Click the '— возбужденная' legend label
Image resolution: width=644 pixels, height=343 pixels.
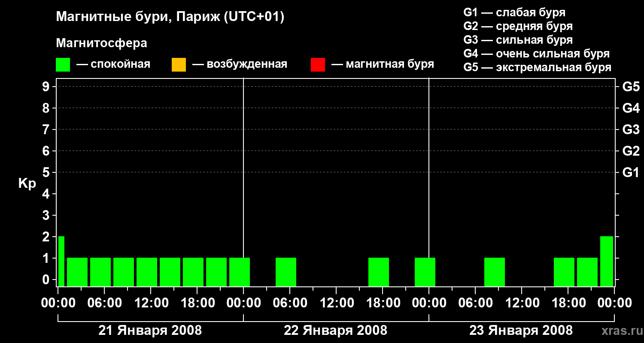pyautogui.click(x=240, y=64)
